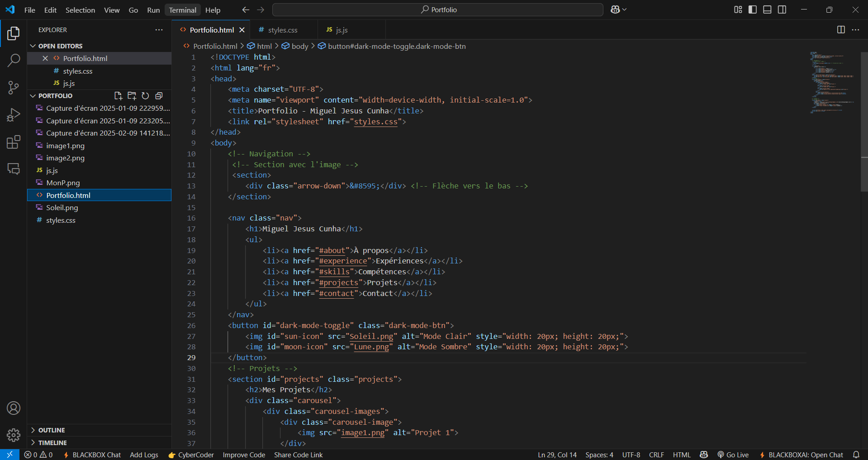Screen dimensions: 868x460
Task: Expand the OUTLINE section
Action: point(52,430)
